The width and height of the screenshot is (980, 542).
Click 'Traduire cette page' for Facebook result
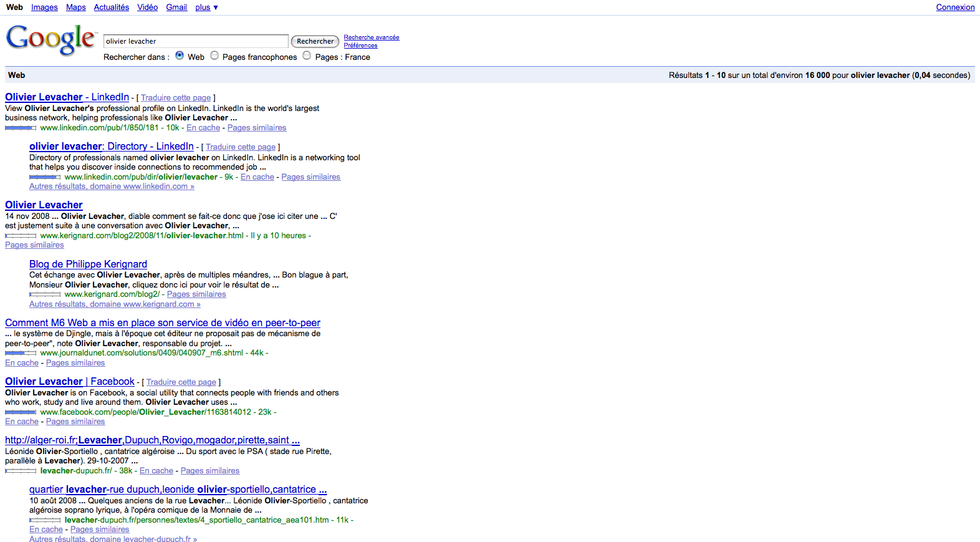(181, 382)
